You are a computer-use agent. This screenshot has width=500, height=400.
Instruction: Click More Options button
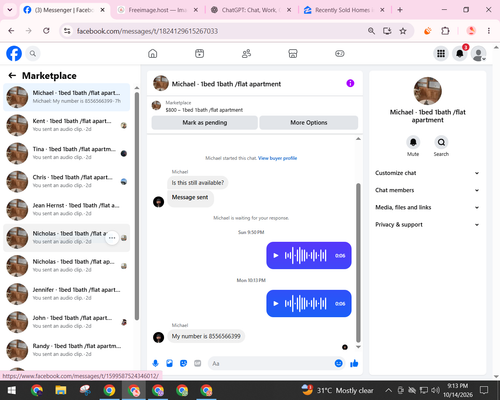[309, 123]
